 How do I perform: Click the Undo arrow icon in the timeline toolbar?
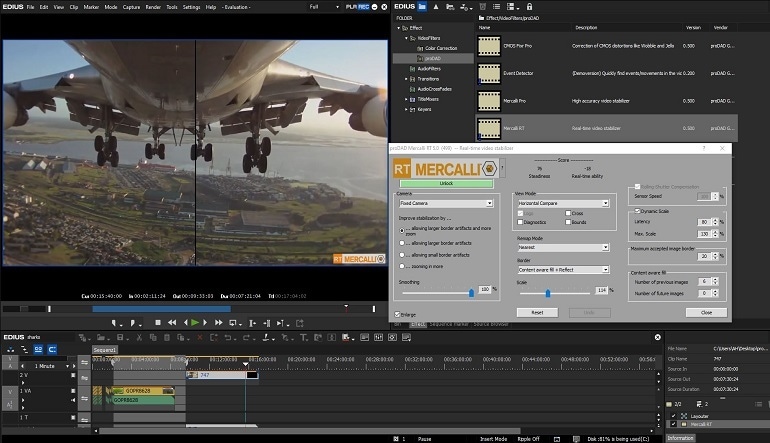tap(228, 337)
